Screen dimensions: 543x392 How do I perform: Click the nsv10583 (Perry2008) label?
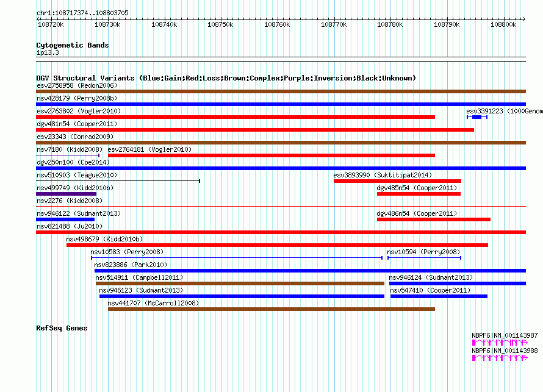coord(127,252)
